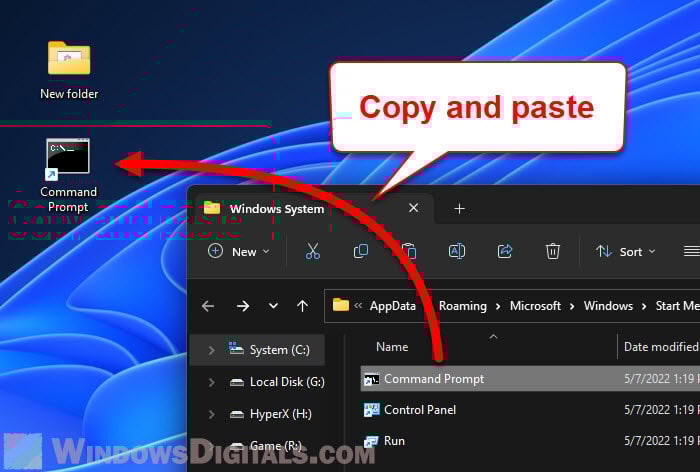Open recent locations chevron dropdown

[x=273, y=306]
